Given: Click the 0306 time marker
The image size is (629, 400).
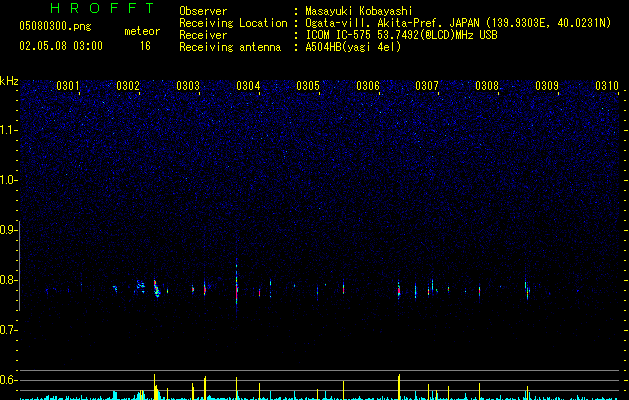Looking at the screenshot, I should click(368, 86).
